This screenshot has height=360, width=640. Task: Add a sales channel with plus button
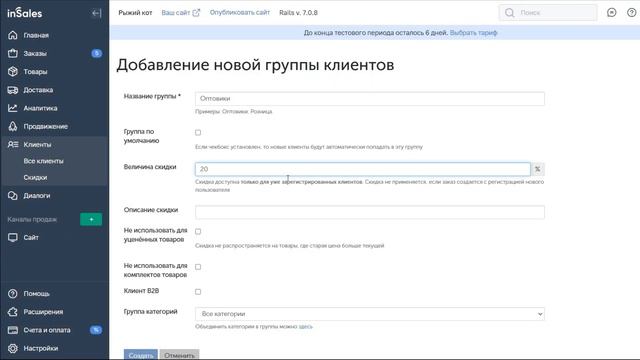pyautogui.click(x=91, y=219)
